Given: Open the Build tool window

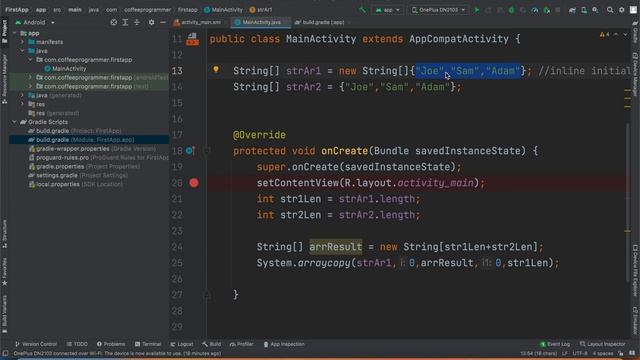Looking at the screenshot, I should (x=211, y=344).
